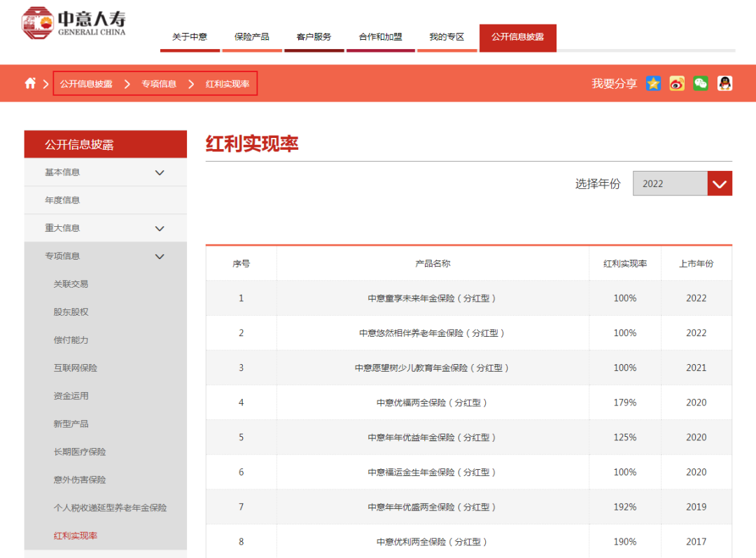Open the 我的专区 menu
Screen dimensions: 756x558
[x=447, y=36]
